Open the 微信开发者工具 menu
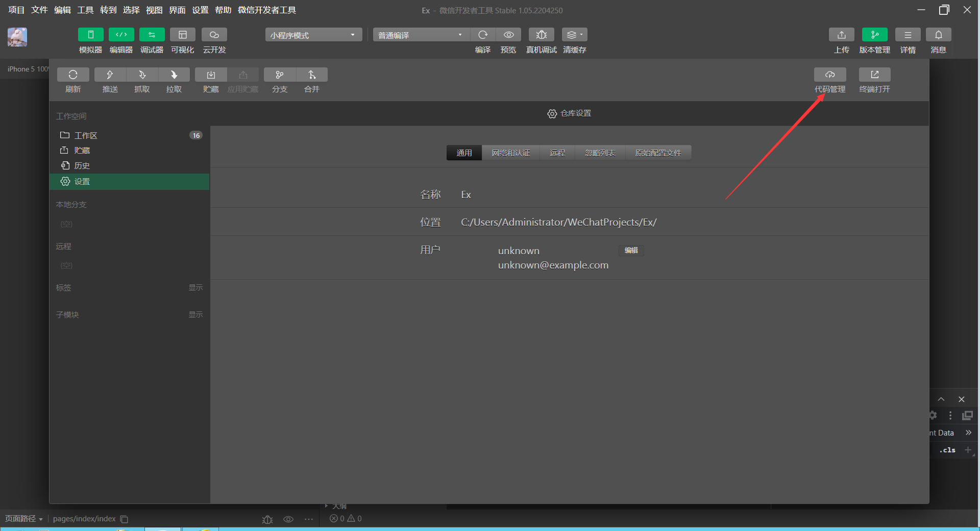The image size is (980, 531). coord(267,10)
